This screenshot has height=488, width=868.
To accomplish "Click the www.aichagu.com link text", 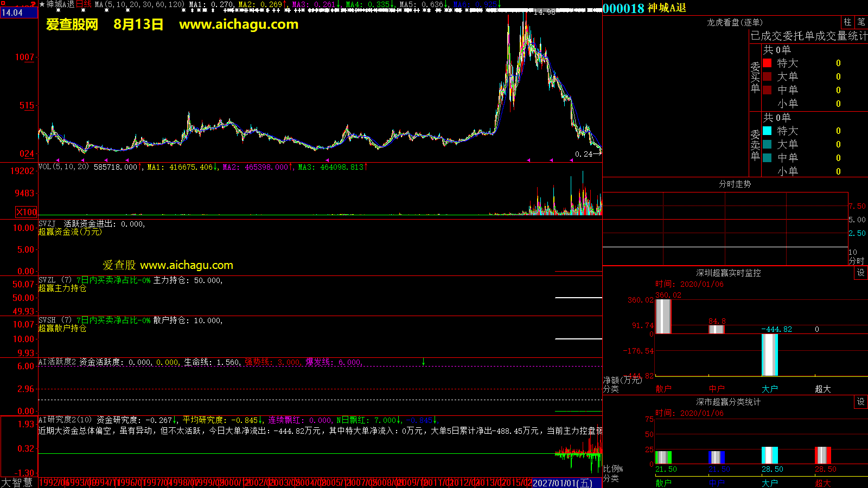I will [239, 24].
